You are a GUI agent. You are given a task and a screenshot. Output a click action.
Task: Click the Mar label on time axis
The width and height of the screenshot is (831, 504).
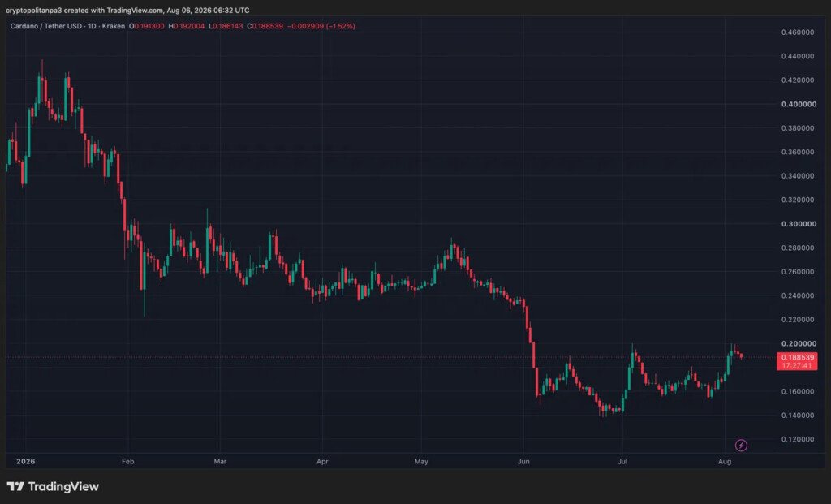click(x=220, y=462)
